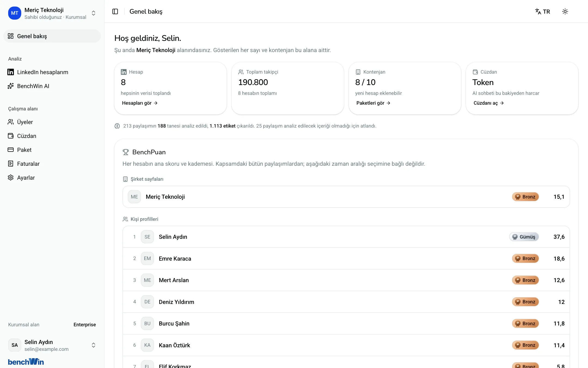Click Meriç Teknoloji's Bronz badge

525,197
